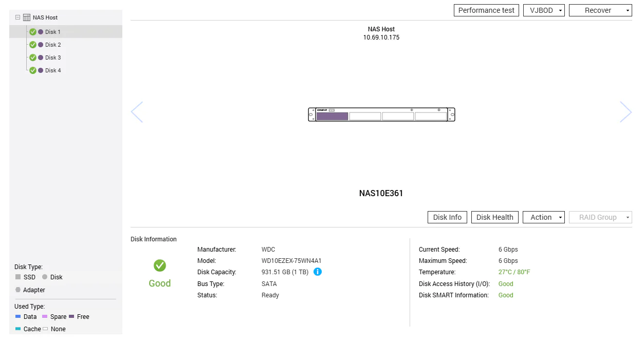
Task: Click the pink Spare legend swatch
Action: pos(45,316)
